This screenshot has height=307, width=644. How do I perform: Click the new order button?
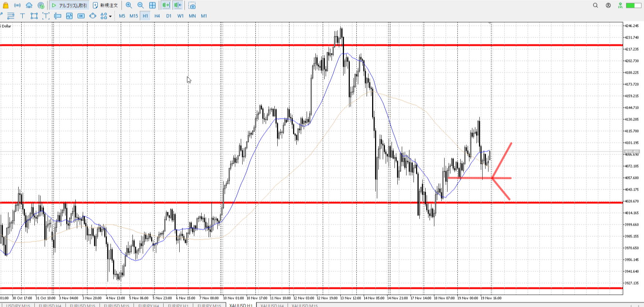105,5
